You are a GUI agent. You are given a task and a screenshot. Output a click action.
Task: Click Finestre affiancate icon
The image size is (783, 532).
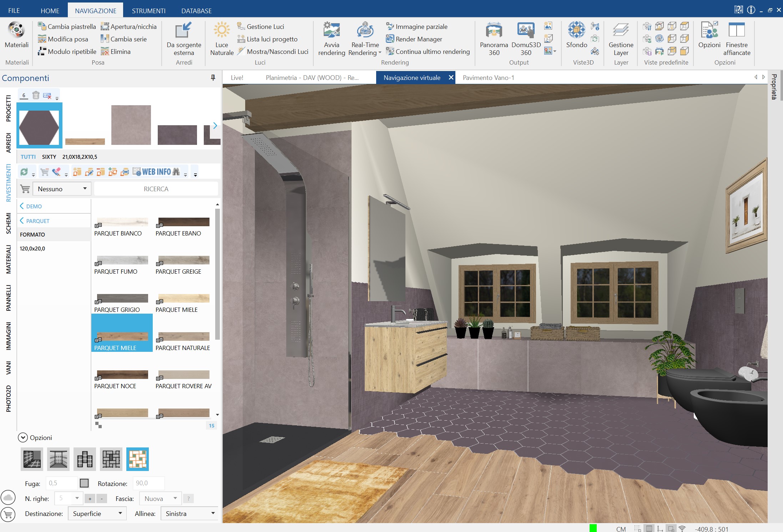tap(737, 39)
